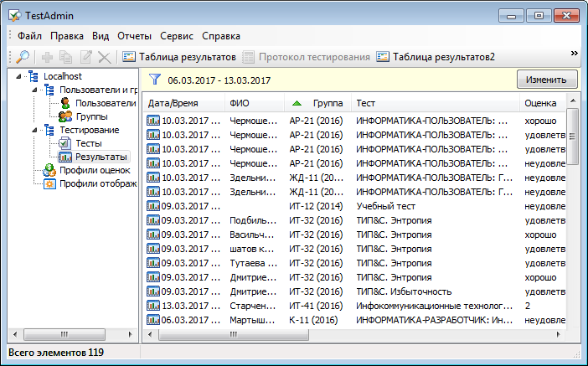The height and width of the screenshot is (366, 588).
Task: Click the Всего элементов 119 status text
Action: pos(56,353)
